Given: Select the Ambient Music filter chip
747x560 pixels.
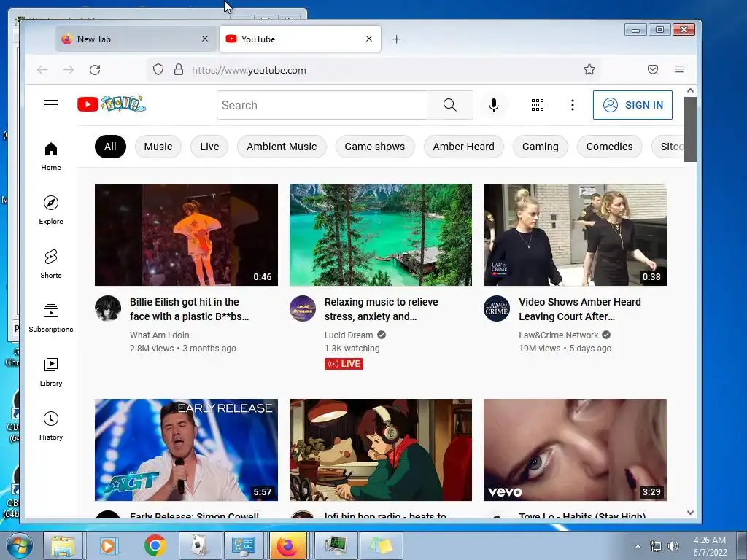Looking at the screenshot, I should coord(282,147).
